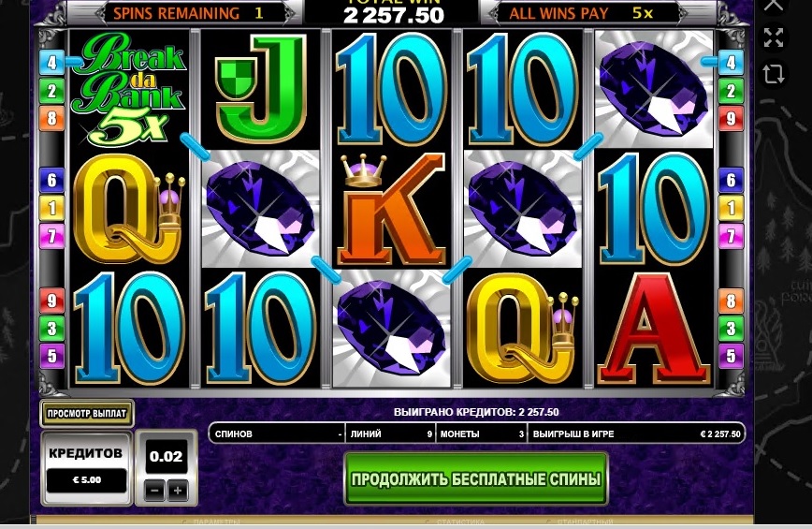Increase coin value with the plus button
812x529 pixels.
178,491
